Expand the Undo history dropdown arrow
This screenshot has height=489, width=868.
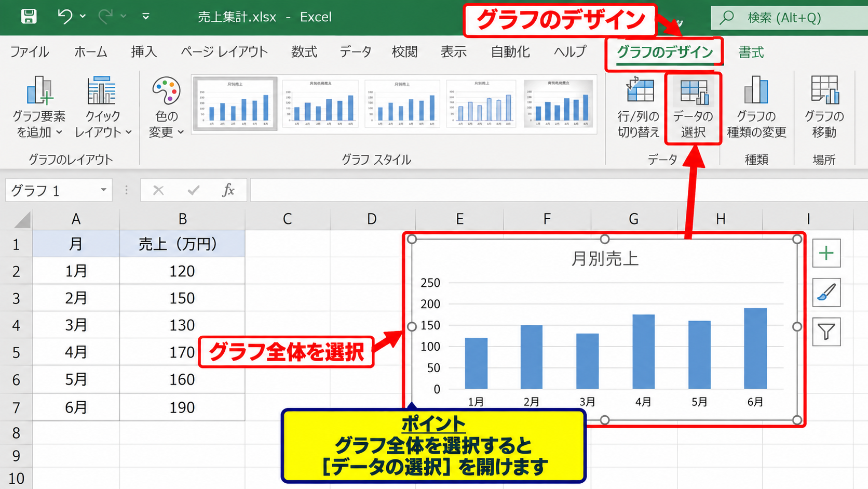pyautogui.click(x=83, y=17)
